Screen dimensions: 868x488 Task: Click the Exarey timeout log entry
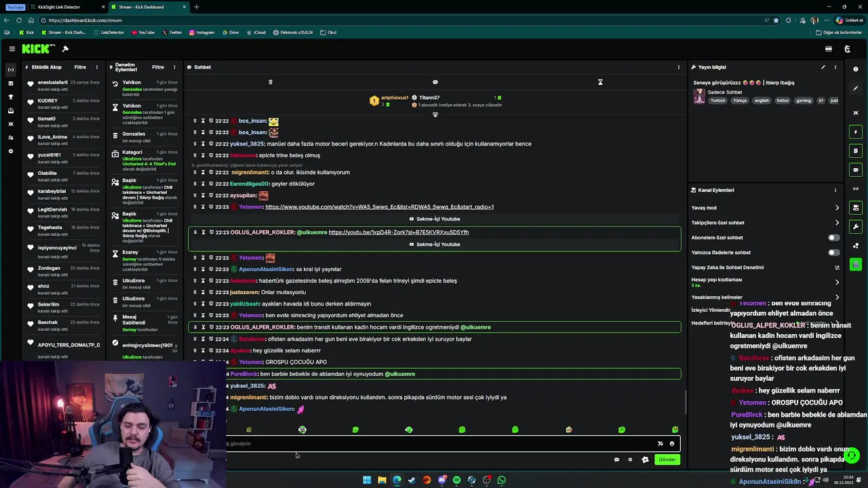(x=146, y=262)
